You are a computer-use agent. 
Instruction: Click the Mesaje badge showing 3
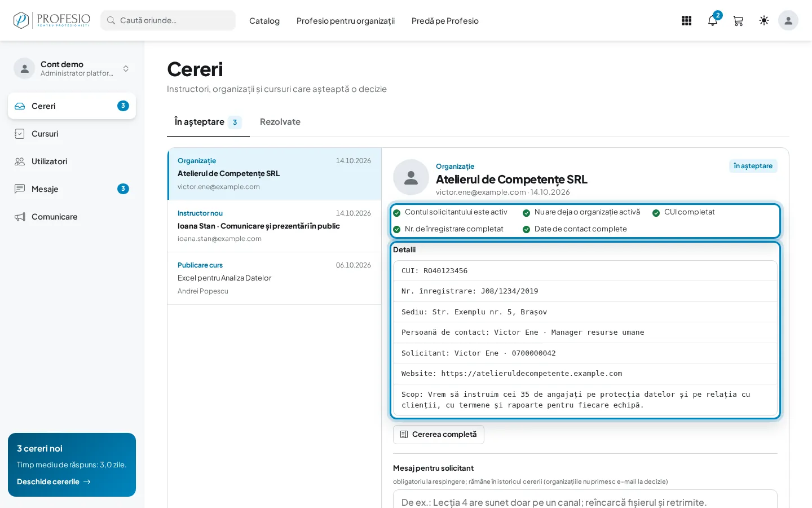point(123,189)
